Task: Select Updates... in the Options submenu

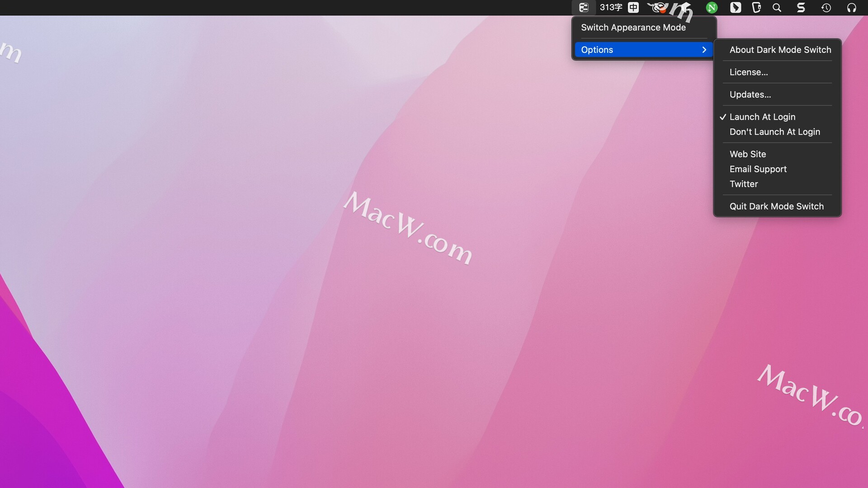Action: [x=777, y=94]
